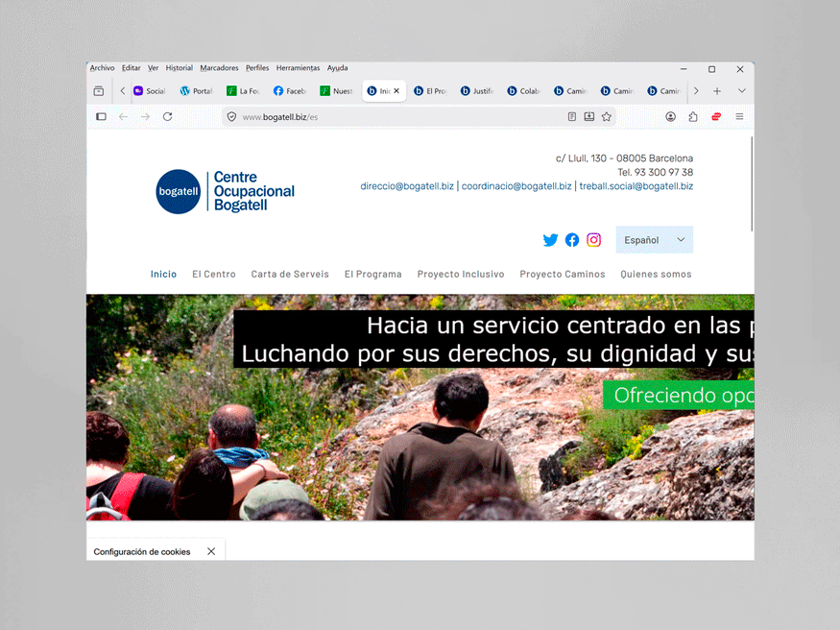
Task: Switch to the Social tab
Action: 150,91
